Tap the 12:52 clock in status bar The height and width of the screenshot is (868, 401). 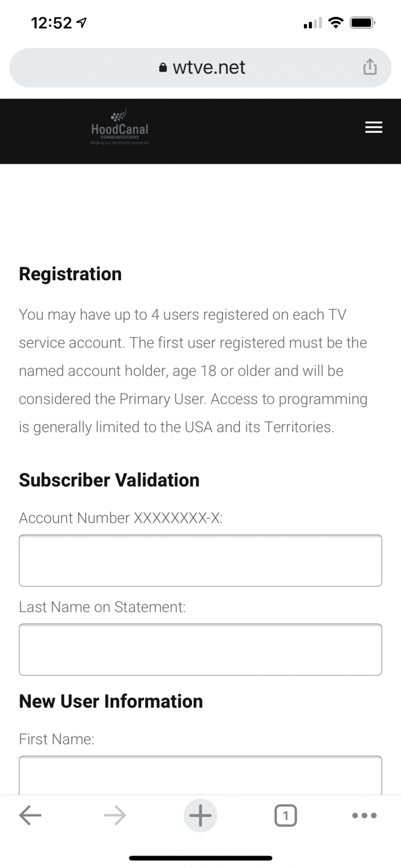tap(52, 23)
